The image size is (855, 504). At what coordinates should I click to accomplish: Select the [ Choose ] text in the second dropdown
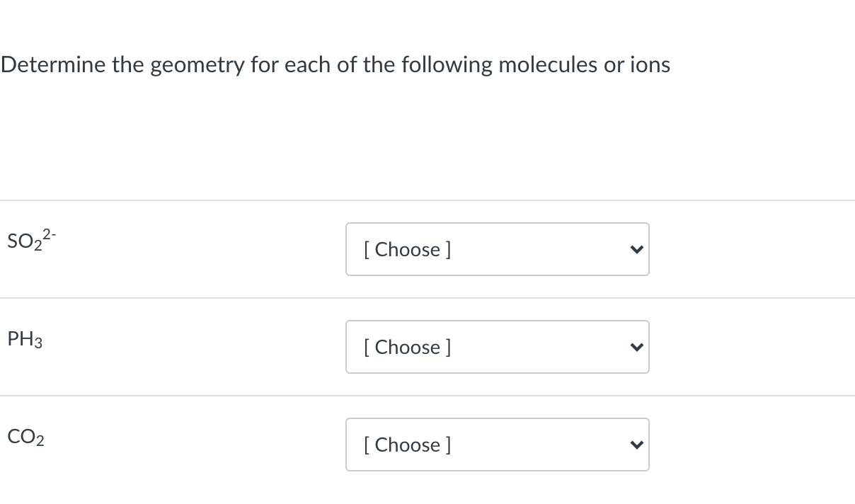[x=407, y=347]
